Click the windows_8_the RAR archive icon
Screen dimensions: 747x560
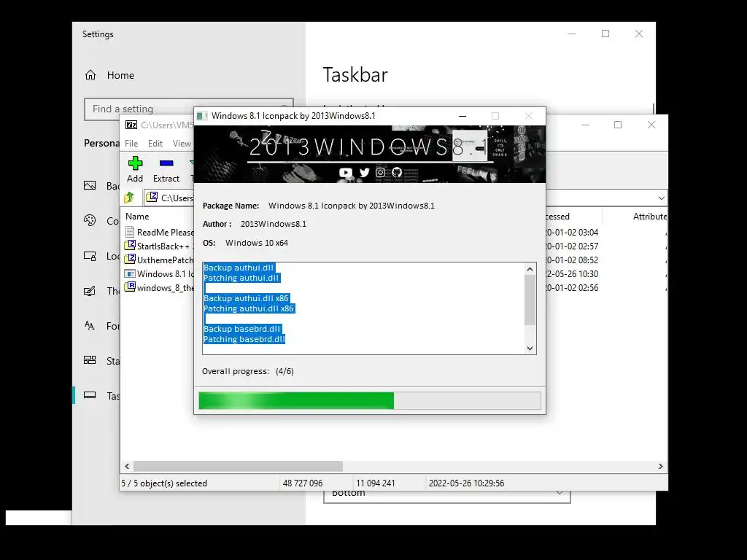coord(130,287)
